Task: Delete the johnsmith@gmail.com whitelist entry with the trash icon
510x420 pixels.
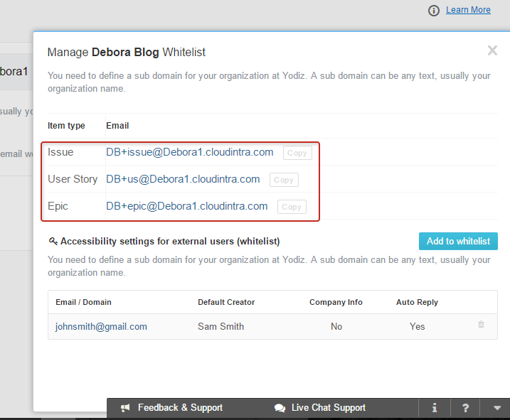Action: click(x=481, y=324)
